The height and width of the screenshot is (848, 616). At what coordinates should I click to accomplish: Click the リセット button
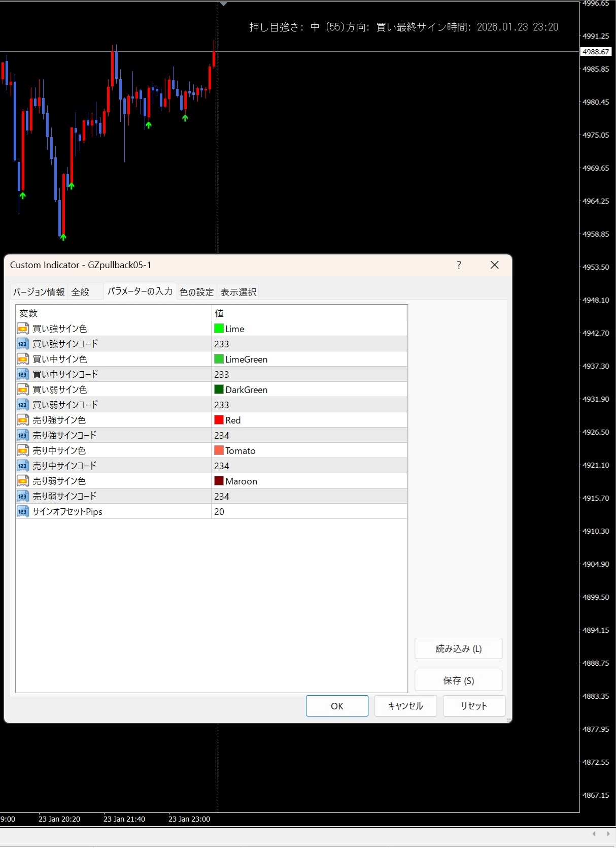(x=474, y=706)
